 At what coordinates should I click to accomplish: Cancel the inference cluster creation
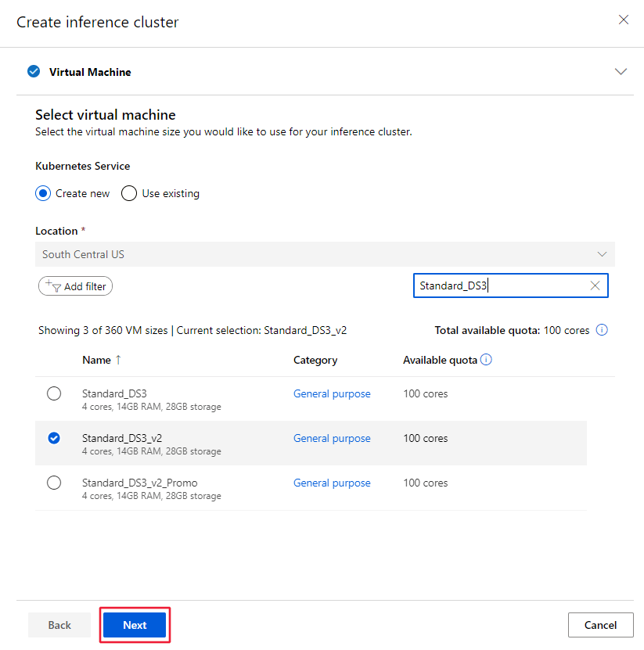pos(600,624)
